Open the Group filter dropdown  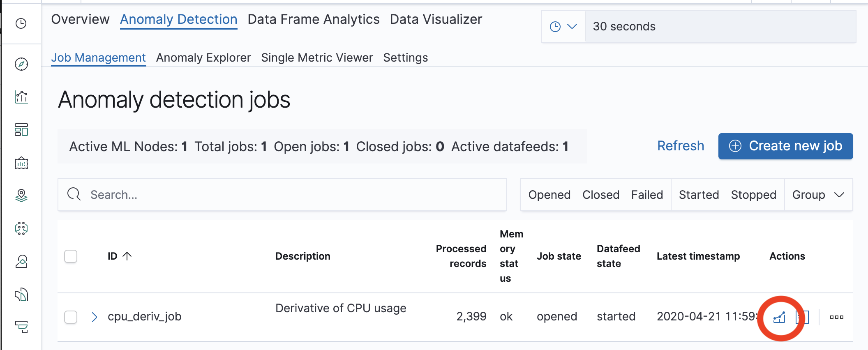click(818, 195)
